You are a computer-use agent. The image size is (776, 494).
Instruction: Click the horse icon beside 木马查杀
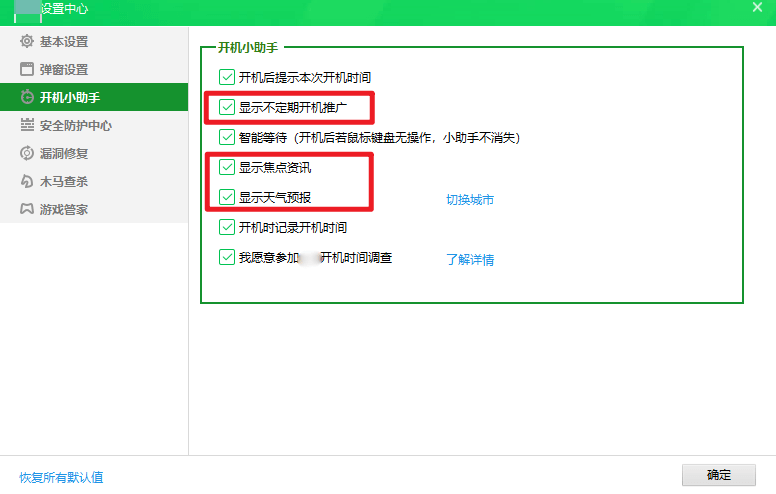[x=27, y=181]
